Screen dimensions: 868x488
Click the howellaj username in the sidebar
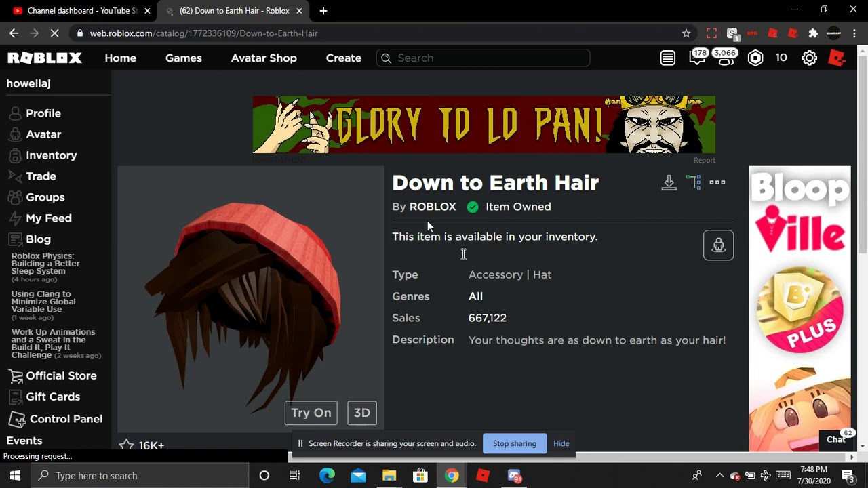tap(28, 83)
